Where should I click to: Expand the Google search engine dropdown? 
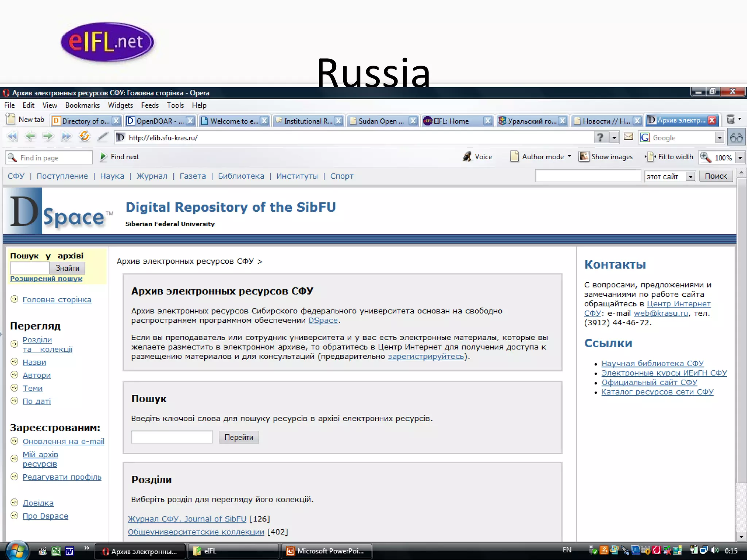(x=719, y=138)
